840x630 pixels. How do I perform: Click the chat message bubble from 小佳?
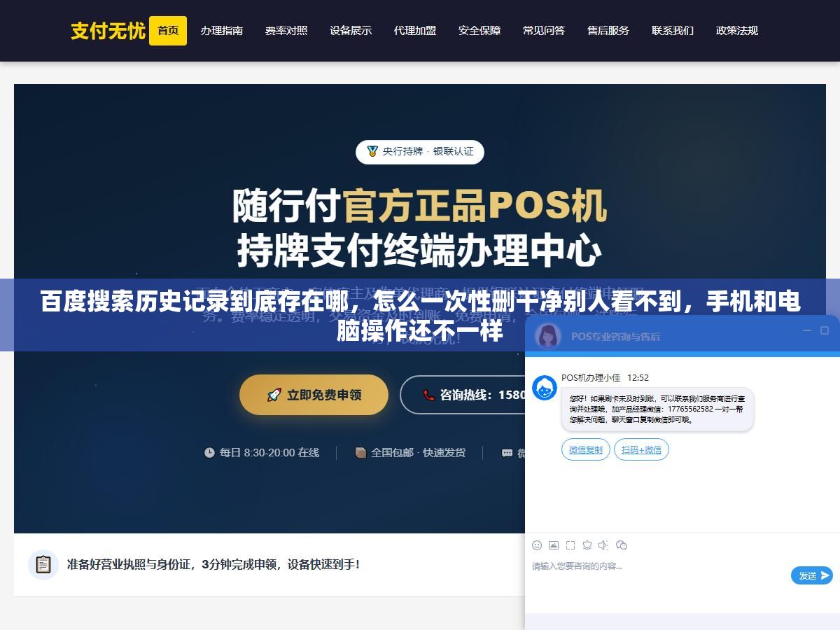657,409
